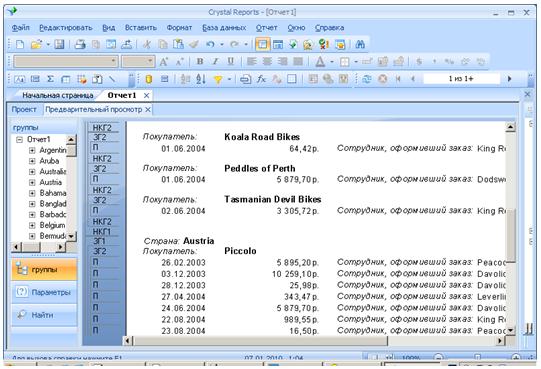This screenshot has height=369, width=541.
Task: Toggle justified alignment
Action: (298, 62)
